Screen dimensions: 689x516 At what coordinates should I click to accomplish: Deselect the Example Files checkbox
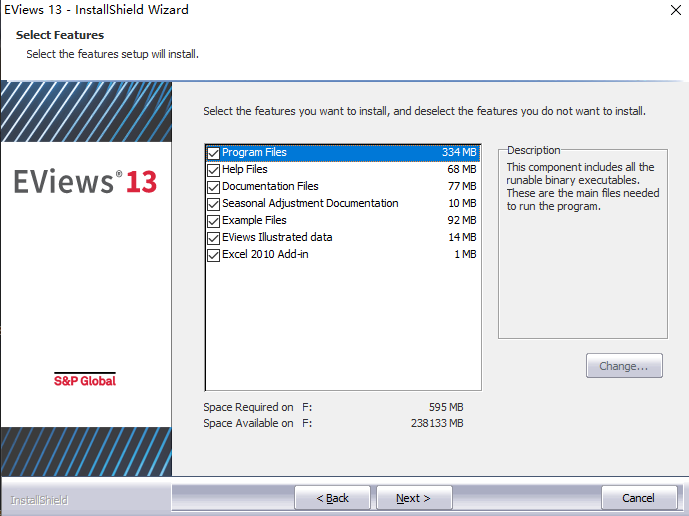tap(214, 221)
